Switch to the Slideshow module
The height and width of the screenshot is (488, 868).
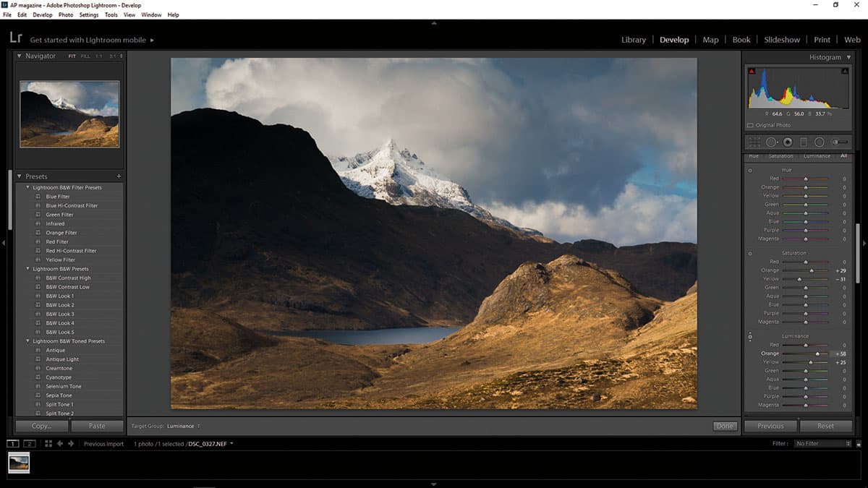tap(783, 40)
